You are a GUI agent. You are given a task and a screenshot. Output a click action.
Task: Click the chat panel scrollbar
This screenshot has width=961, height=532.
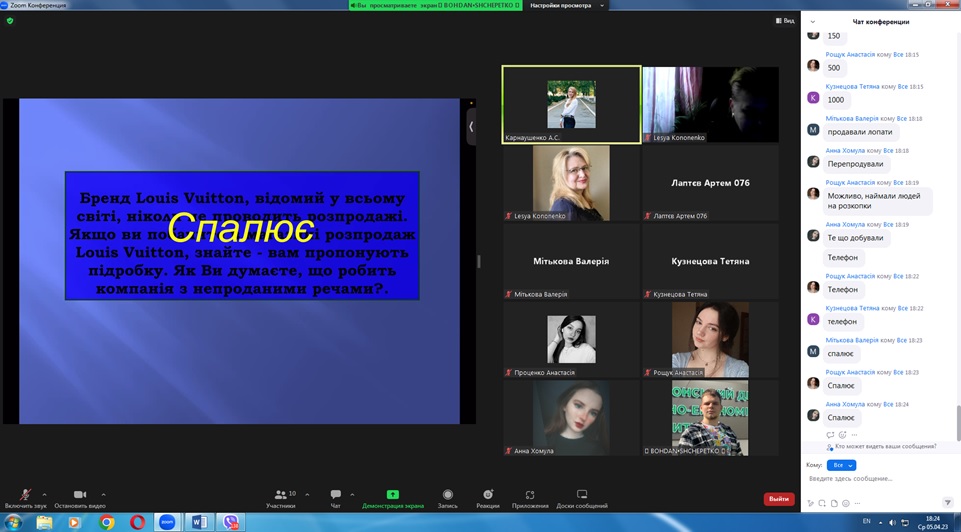958,423
